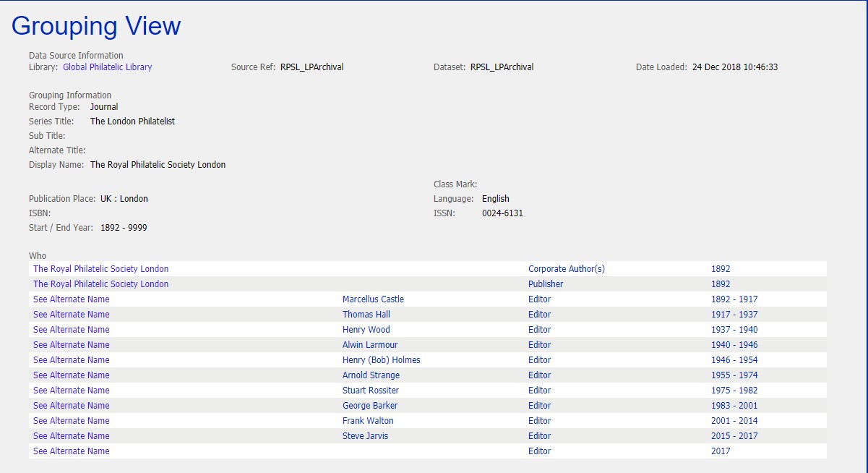Open editor George Barker
Image resolution: width=868 pixels, height=473 pixels.
[370, 406]
